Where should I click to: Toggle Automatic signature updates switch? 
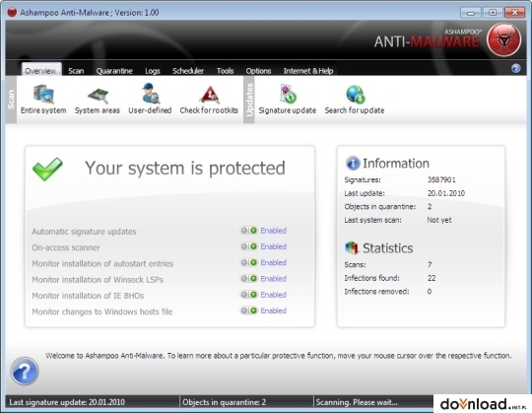[x=248, y=231]
